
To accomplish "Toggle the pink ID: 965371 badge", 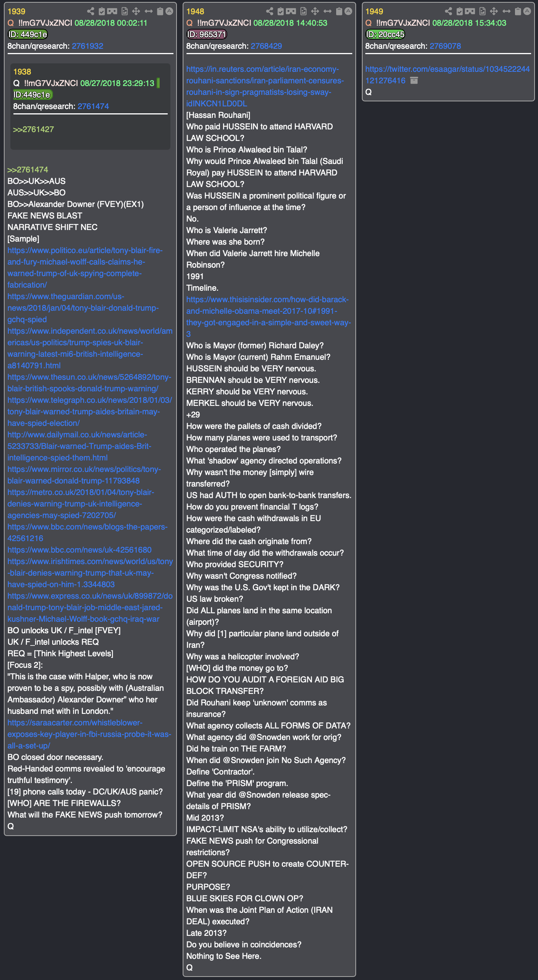I will (207, 35).
